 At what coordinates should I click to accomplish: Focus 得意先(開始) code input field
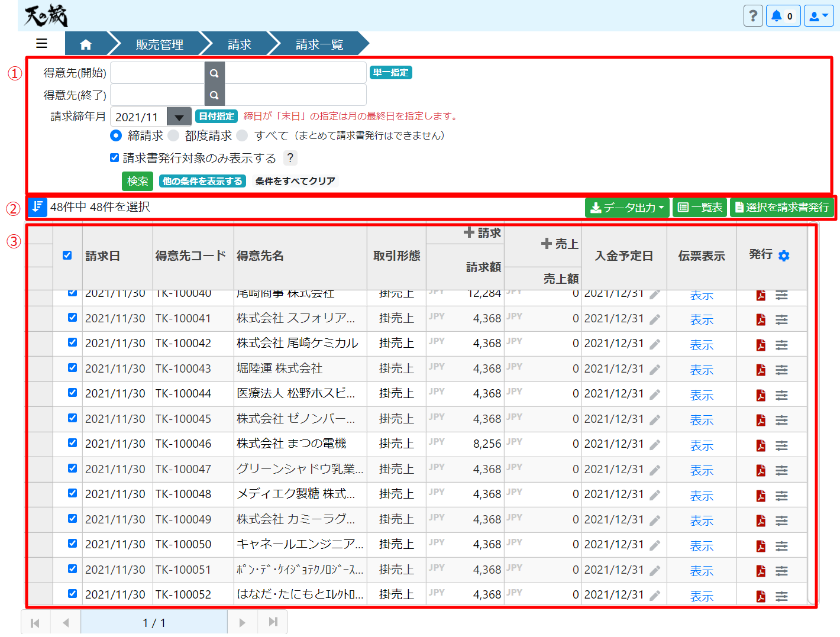[157, 73]
